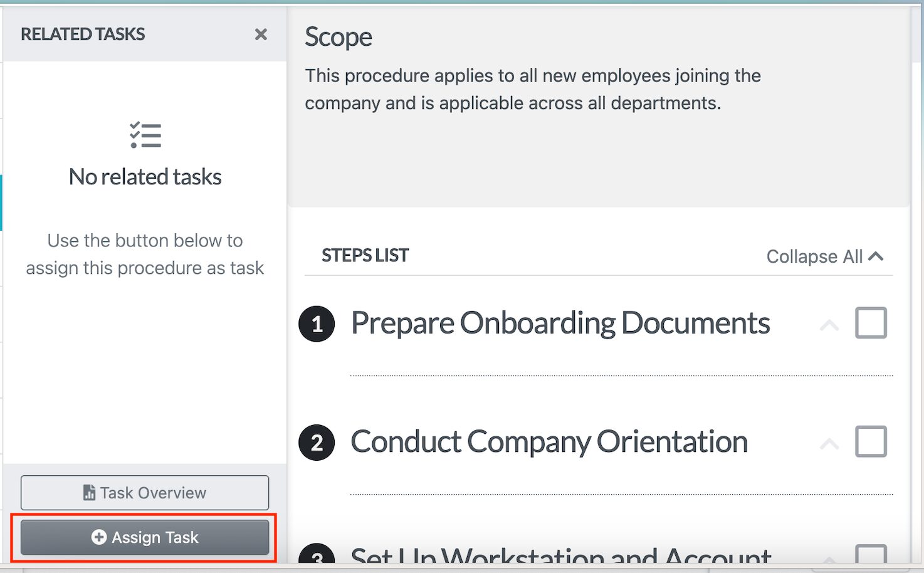Select the step 3 number badge
The image size is (924, 573).
pos(317,557)
